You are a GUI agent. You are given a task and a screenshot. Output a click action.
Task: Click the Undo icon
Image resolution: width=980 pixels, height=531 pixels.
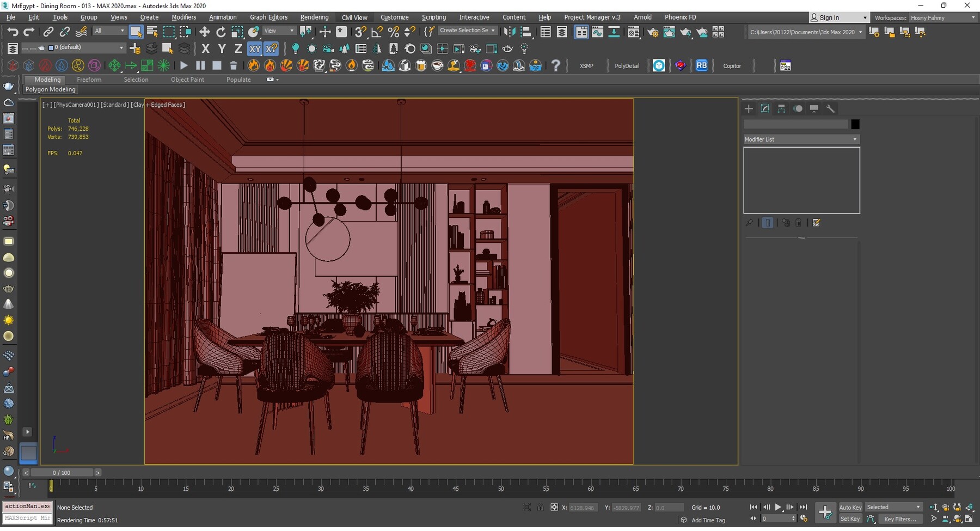pyautogui.click(x=13, y=32)
